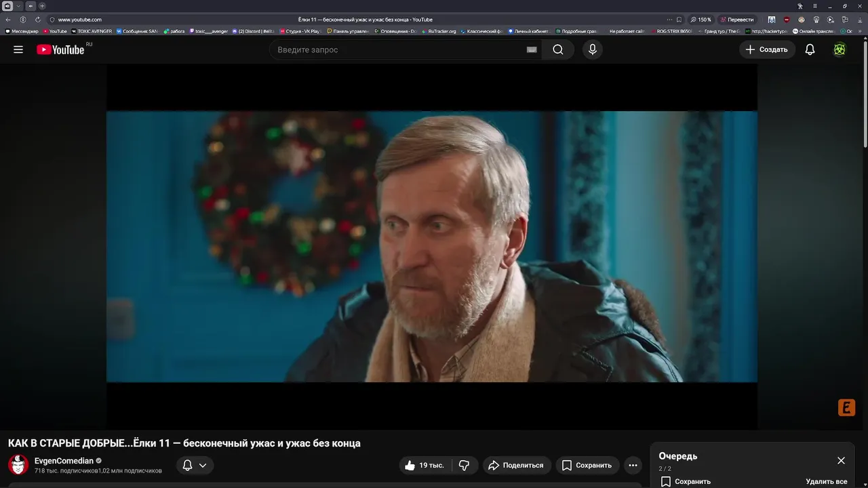Open the 'YouTube' bookmark in the bookmarks bar
The width and height of the screenshot is (868, 488).
[55, 31]
